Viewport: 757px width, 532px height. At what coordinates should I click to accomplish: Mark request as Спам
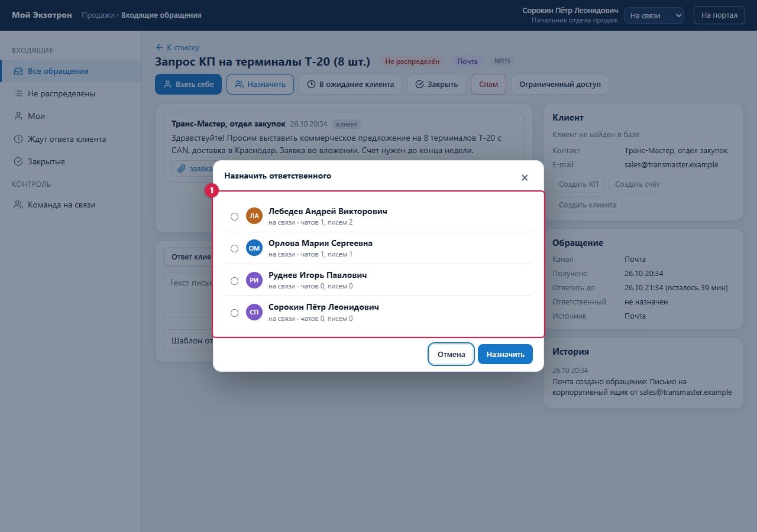coord(489,84)
